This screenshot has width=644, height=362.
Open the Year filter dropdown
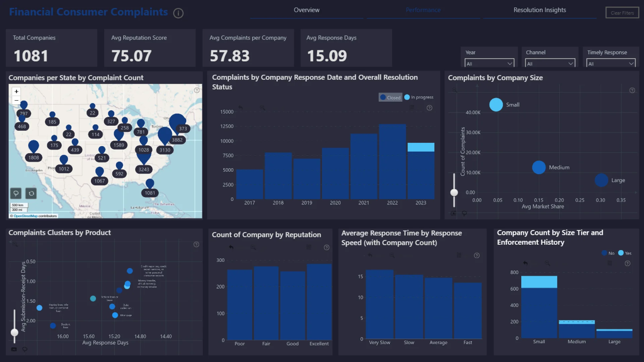tap(489, 63)
